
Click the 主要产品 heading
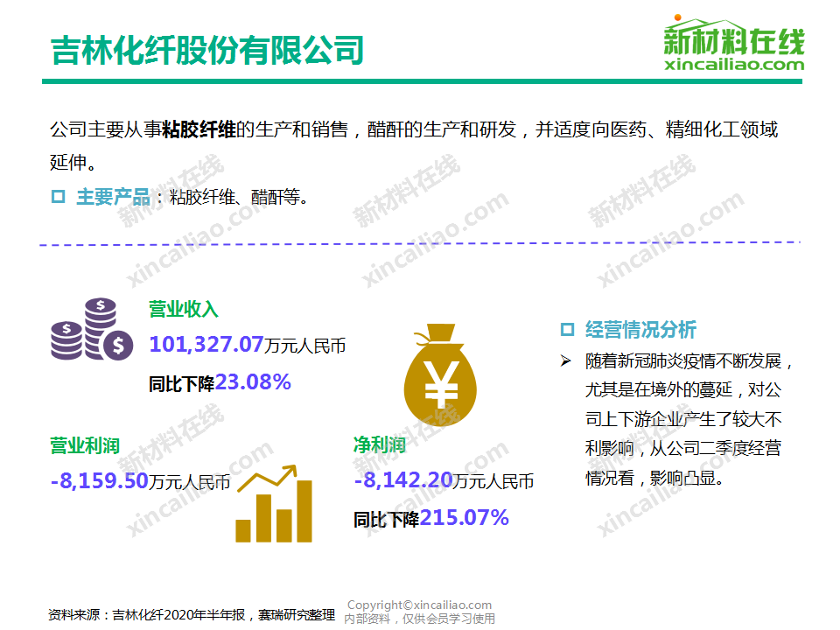pyautogui.click(x=113, y=197)
